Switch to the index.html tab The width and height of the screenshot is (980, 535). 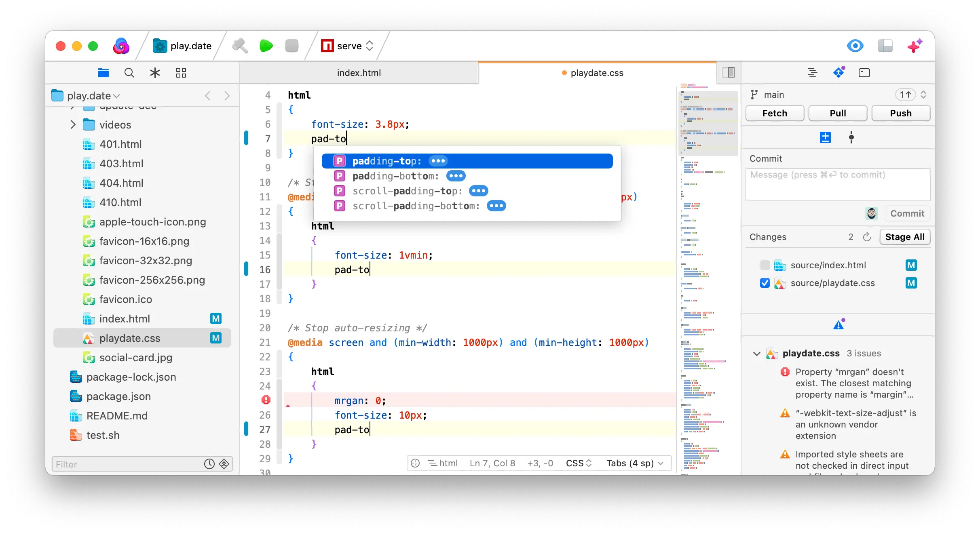tap(359, 73)
